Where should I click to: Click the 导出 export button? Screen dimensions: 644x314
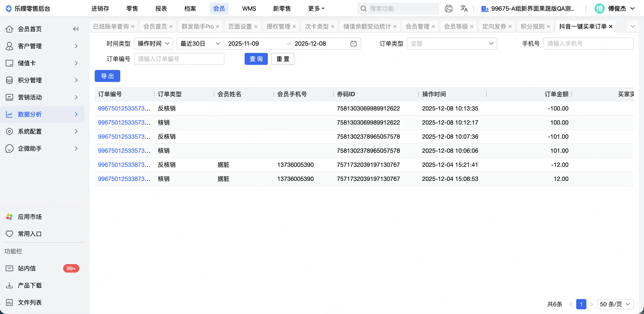[107, 76]
